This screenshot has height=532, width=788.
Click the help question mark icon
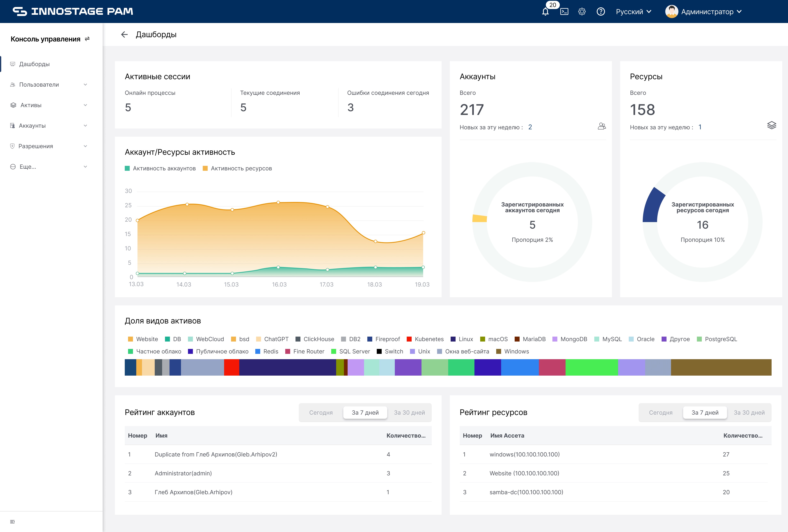tap(600, 12)
